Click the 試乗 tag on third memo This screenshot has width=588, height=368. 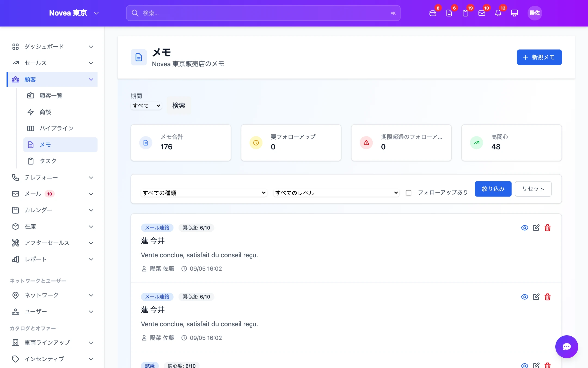(150, 365)
